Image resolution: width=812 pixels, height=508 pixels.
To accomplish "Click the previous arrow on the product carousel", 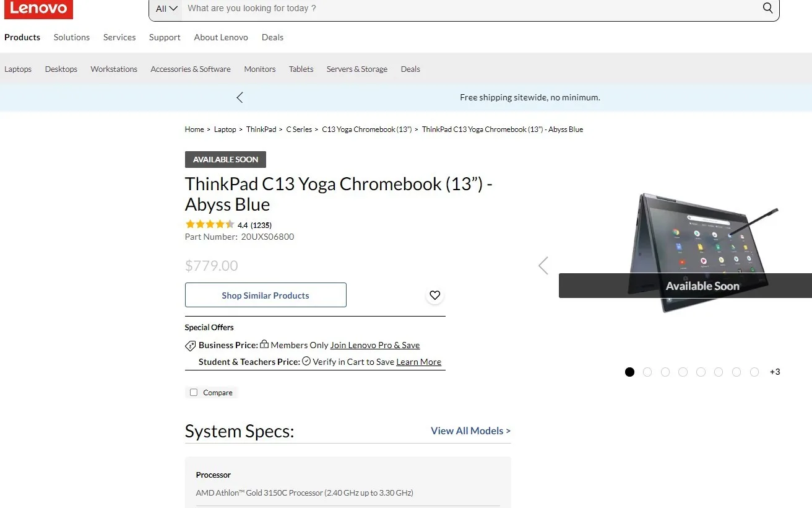I will tap(543, 265).
